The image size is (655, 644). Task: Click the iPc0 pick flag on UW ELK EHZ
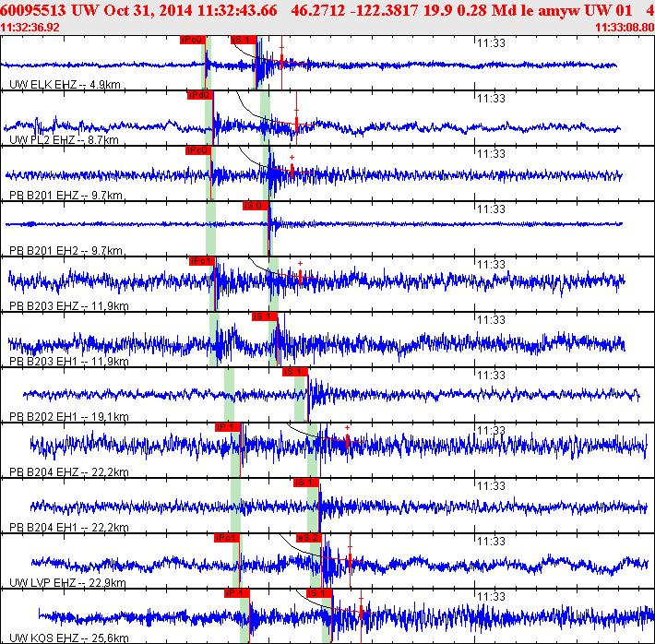coord(193,40)
